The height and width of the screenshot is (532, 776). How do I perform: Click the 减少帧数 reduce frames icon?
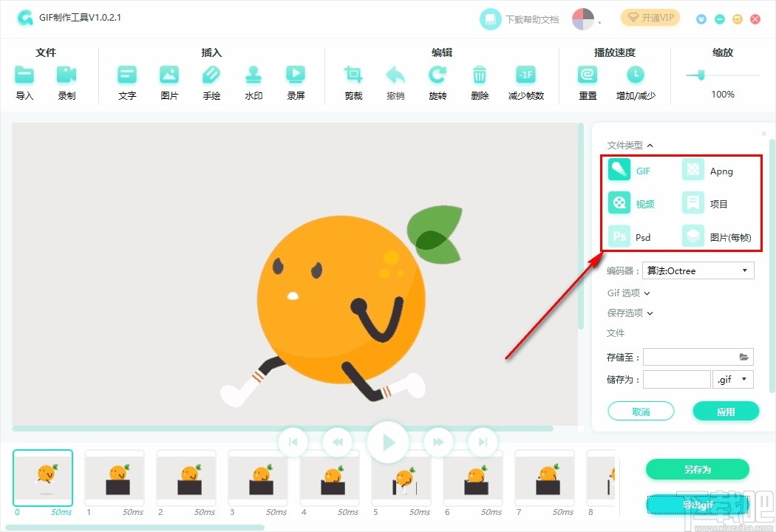[x=526, y=74]
